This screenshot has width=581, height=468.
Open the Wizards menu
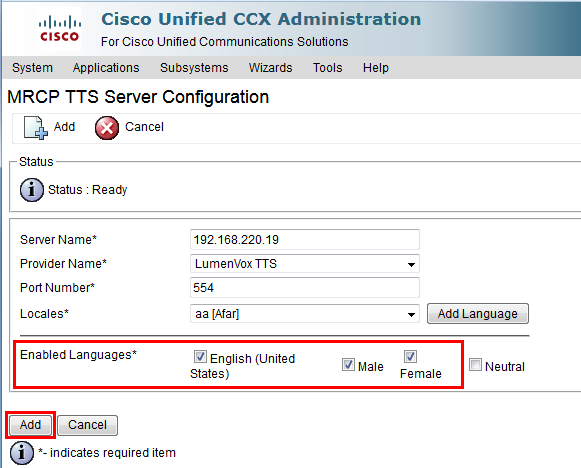270,68
